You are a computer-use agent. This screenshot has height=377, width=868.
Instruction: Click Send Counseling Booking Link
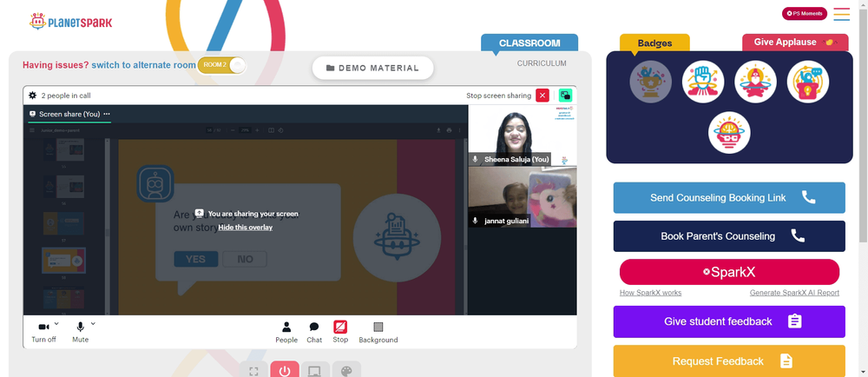click(729, 198)
